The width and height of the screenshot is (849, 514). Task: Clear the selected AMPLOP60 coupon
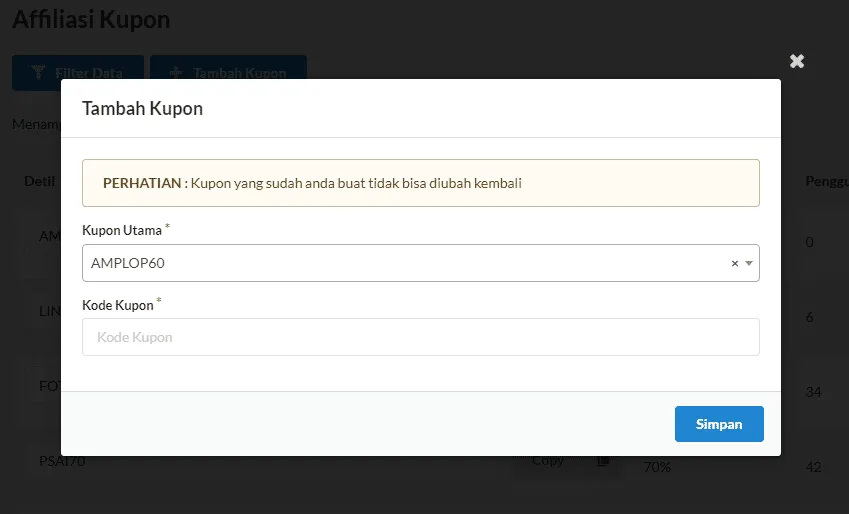click(734, 264)
